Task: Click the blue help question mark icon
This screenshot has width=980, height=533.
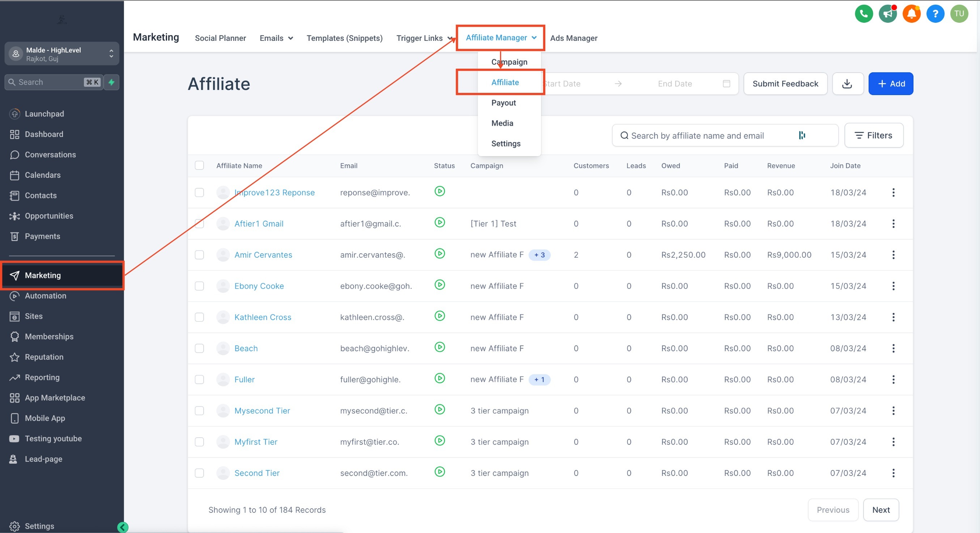Action: coord(935,14)
